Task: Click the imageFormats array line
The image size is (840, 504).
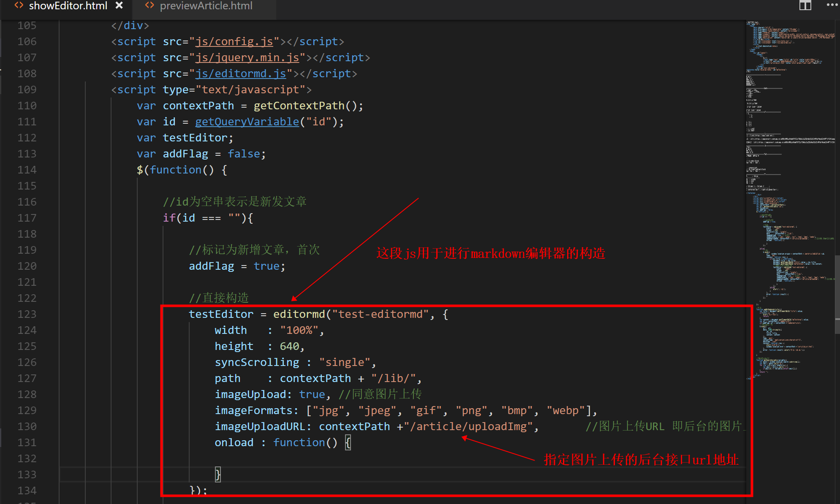Action: (x=406, y=410)
